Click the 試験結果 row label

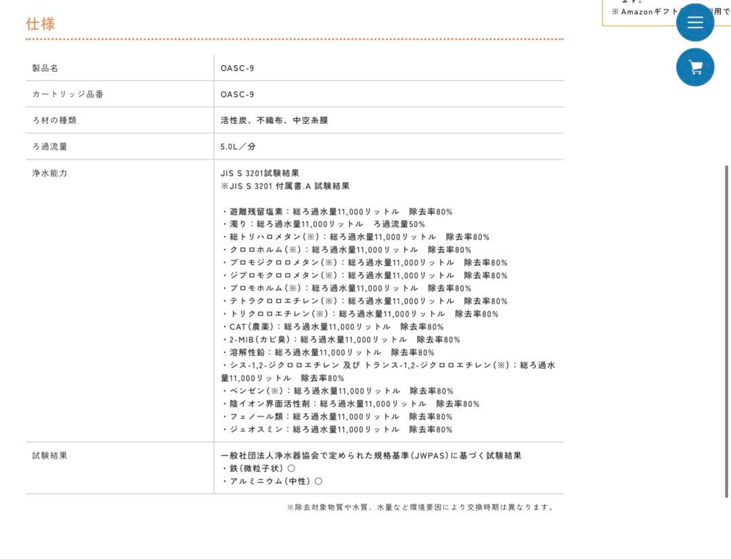(49, 456)
